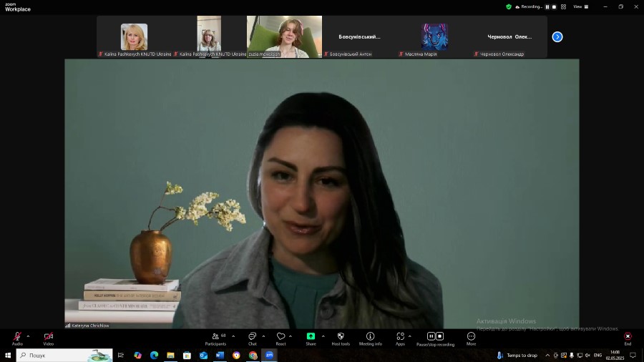
Task: Open the Windows Start menu
Action: click(8, 355)
